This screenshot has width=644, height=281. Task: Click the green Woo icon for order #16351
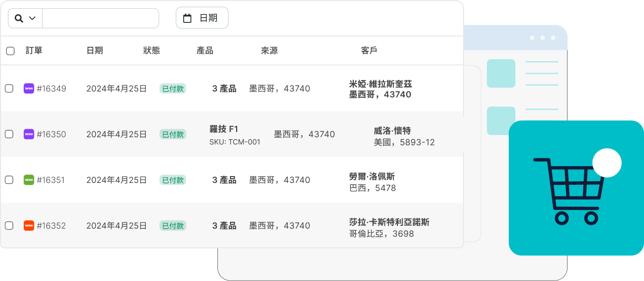(x=29, y=180)
